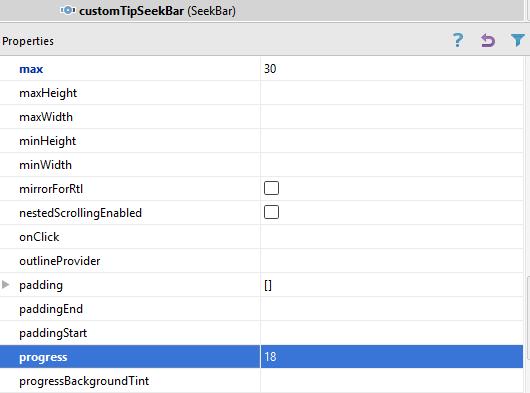Edit the progress value field showing 18
Screen dimensions: 530x393
392,357
